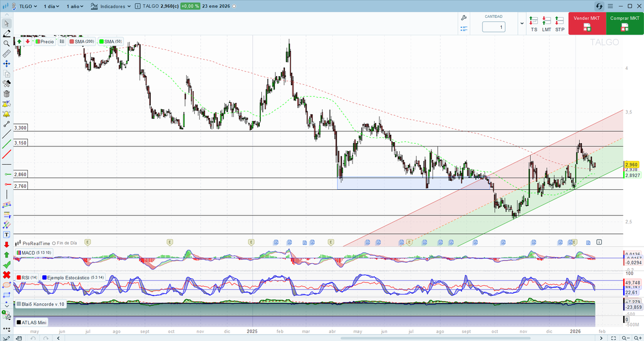Open the blue list options icon
The image size is (644, 341).
point(463,29)
